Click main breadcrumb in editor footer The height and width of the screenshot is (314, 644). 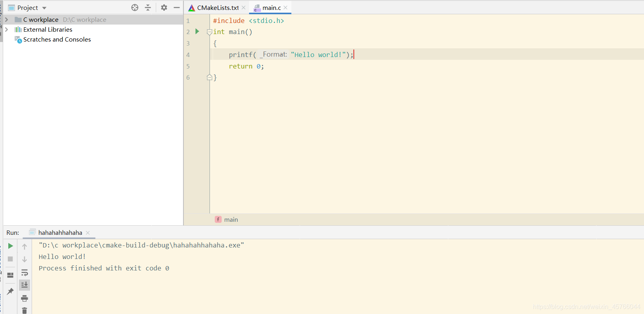(x=231, y=219)
